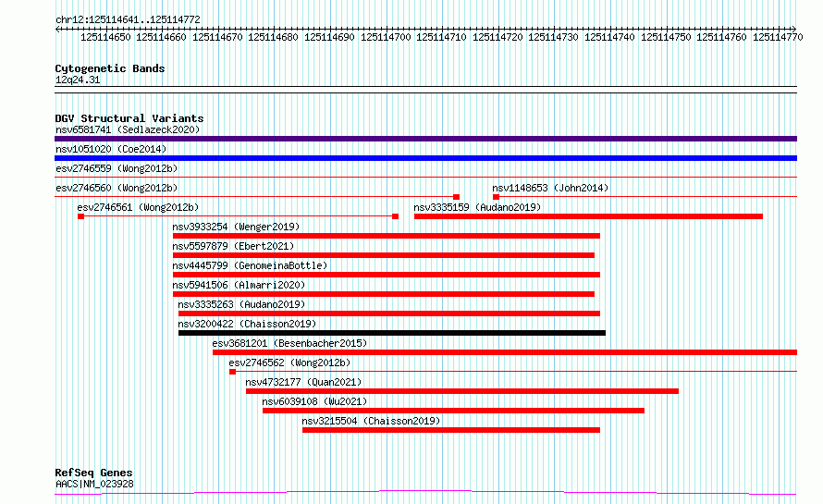
Task: Click the 12q24.31 cytogenetic band label
Action: tap(78, 80)
